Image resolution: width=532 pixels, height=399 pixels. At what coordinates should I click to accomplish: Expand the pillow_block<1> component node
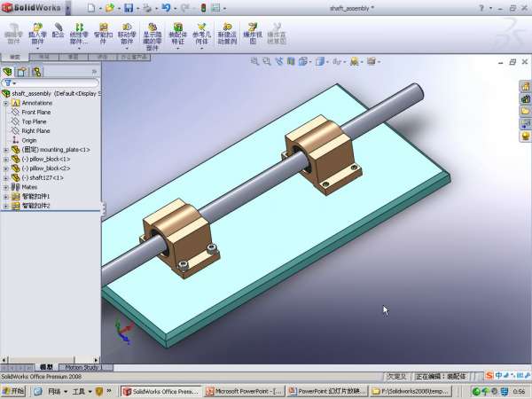[6, 159]
